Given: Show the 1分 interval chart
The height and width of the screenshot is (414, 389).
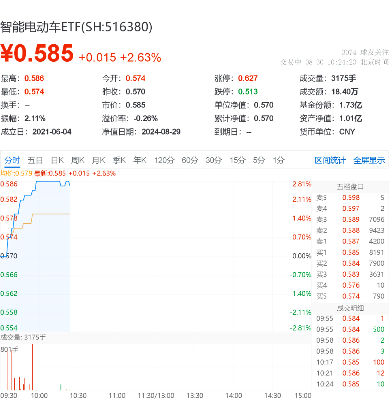Looking at the screenshot, I should (x=279, y=160).
